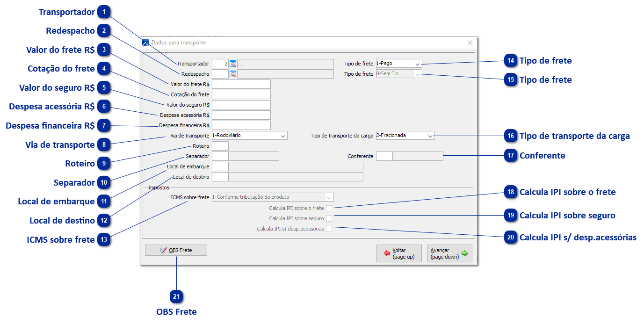Click the Despesa financeira R$ field
This screenshot has width=644, height=325.
241,125
